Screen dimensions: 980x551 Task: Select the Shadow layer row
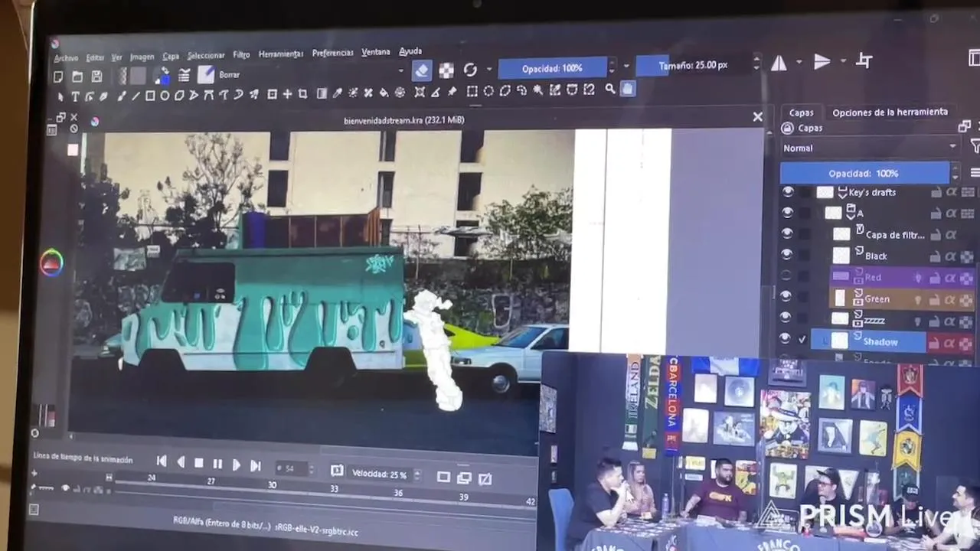pyautogui.click(x=868, y=341)
